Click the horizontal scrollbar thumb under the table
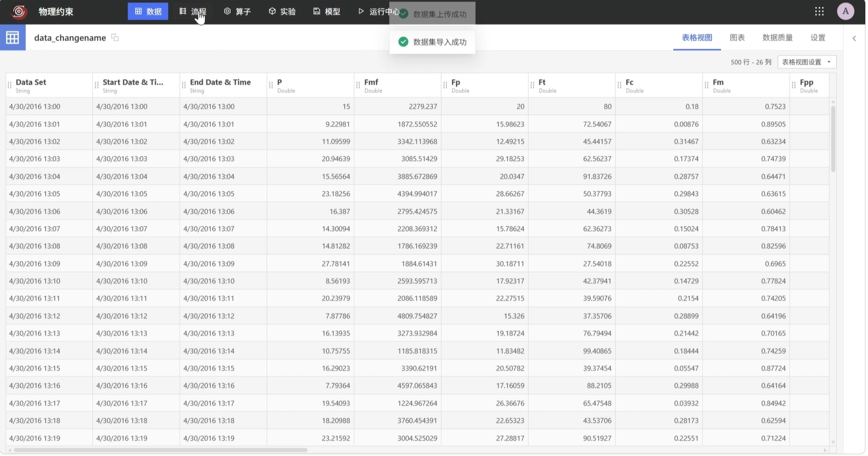This screenshot has height=456, width=868. pos(160,450)
